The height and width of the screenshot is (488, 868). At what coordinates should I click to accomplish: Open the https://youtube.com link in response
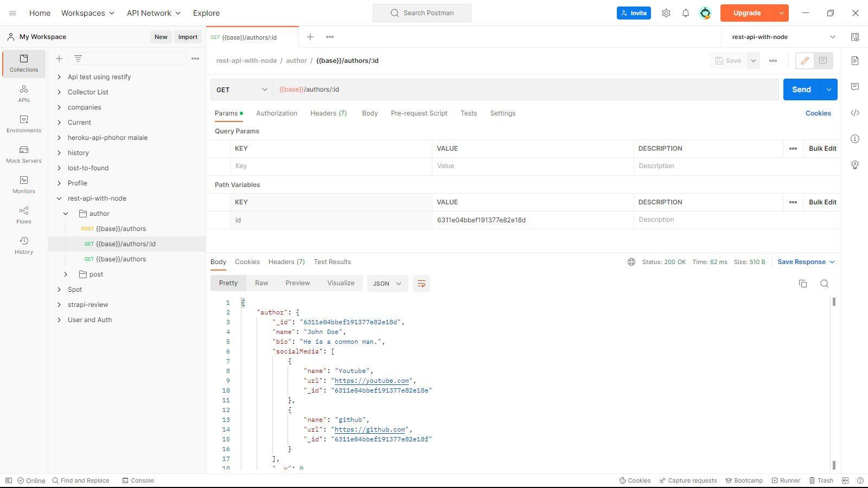372,381
